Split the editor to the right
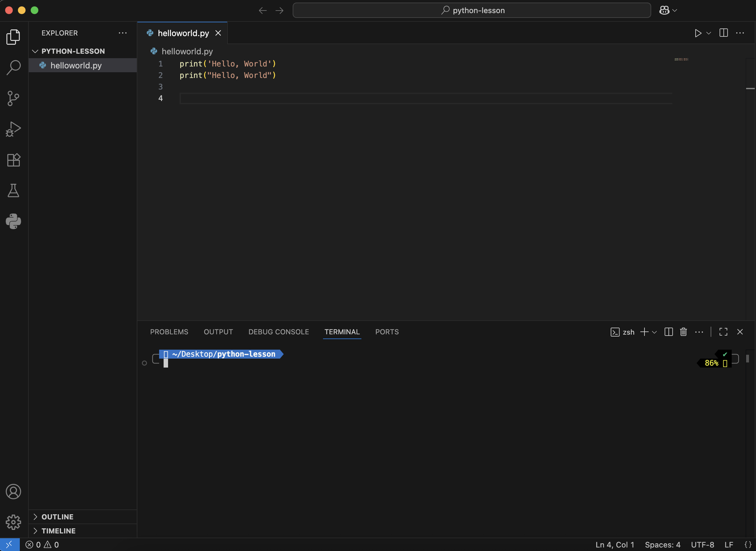This screenshot has width=756, height=551. 724,33
